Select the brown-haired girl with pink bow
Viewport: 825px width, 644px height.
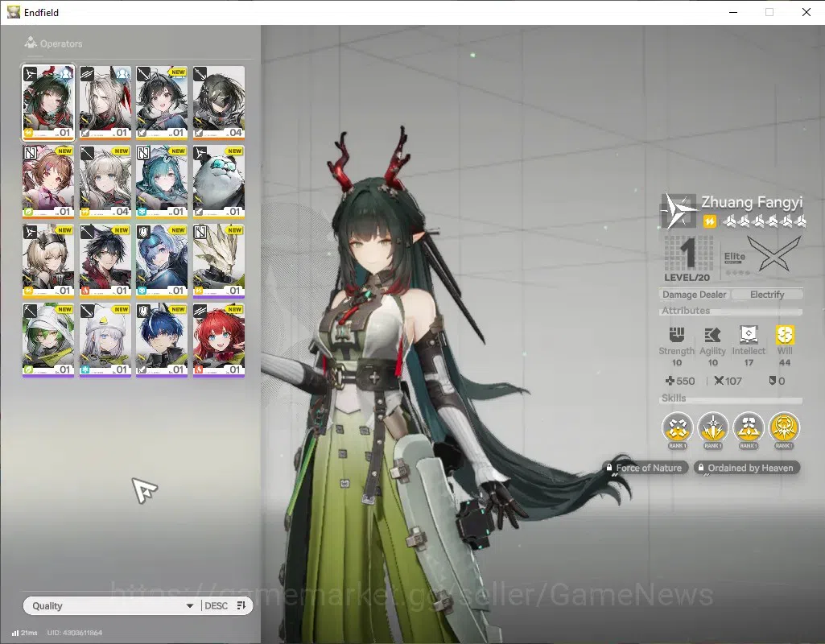pos(48,181)
